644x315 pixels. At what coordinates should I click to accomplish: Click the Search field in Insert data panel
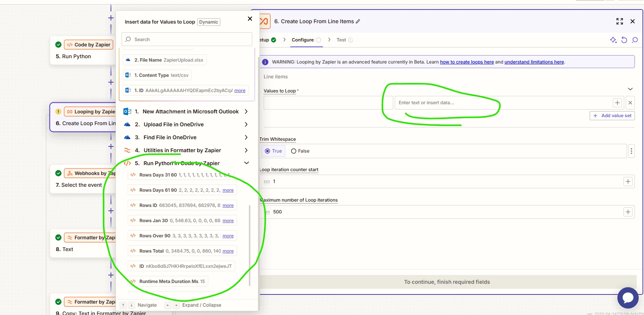187,39
